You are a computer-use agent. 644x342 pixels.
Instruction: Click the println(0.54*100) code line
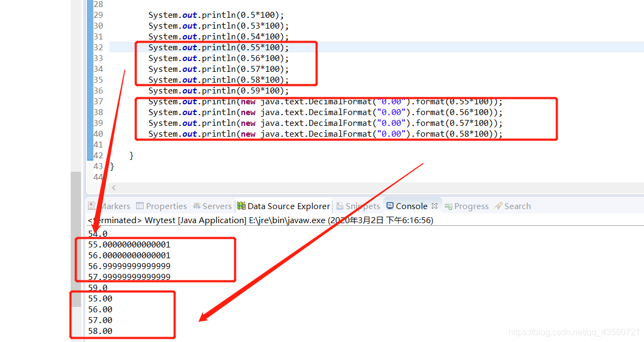219,37
